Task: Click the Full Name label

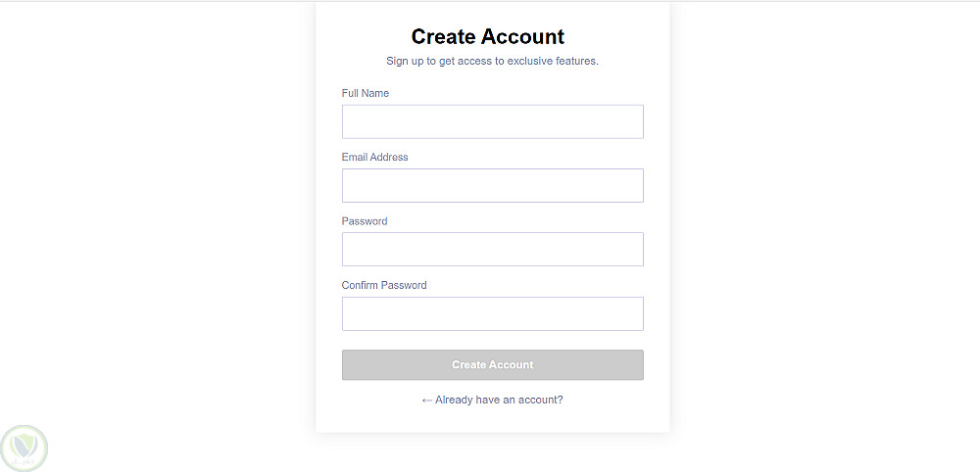Action: (x=365, y=93)
